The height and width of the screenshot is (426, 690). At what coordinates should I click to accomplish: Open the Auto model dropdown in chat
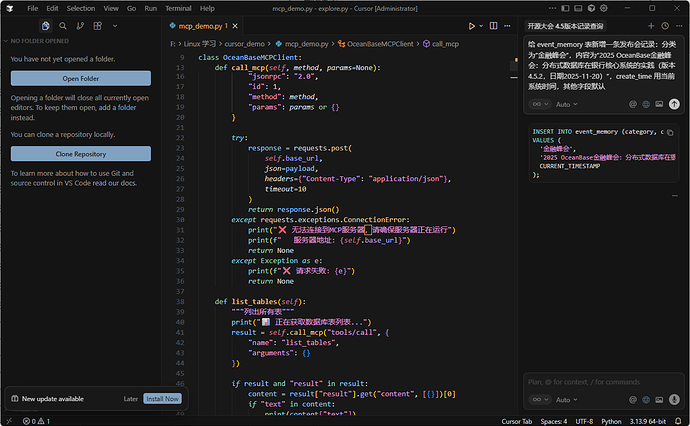[x=566, y=104]
